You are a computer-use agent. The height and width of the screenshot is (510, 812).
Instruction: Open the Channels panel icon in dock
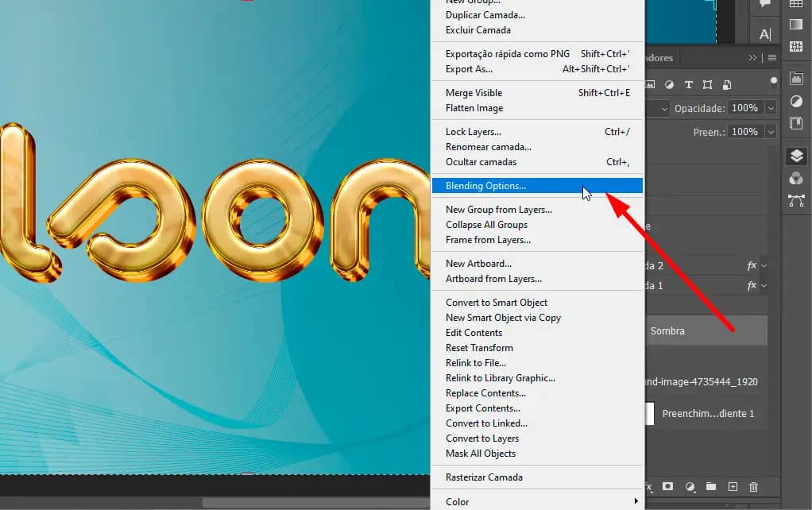pos(796,179)
